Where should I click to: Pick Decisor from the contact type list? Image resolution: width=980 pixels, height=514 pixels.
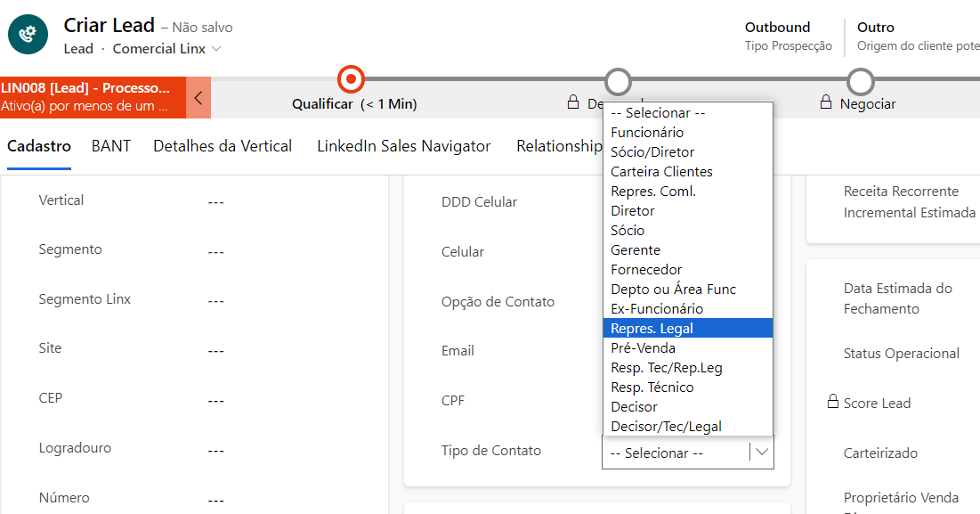(x=634, y=407)
